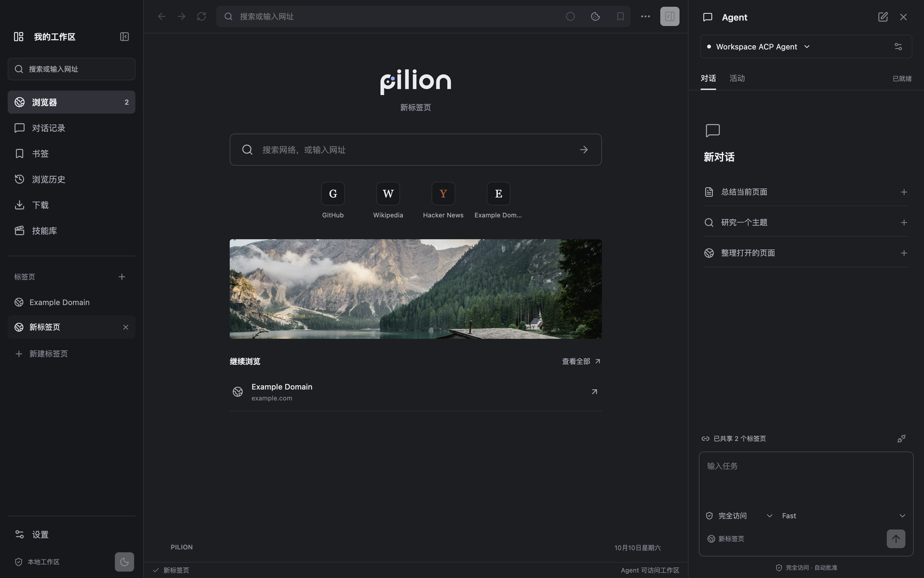The height and width of the screenshot is (578, 924).
Task: Click 查看全部 link
Action: click(x=581, y=362)
